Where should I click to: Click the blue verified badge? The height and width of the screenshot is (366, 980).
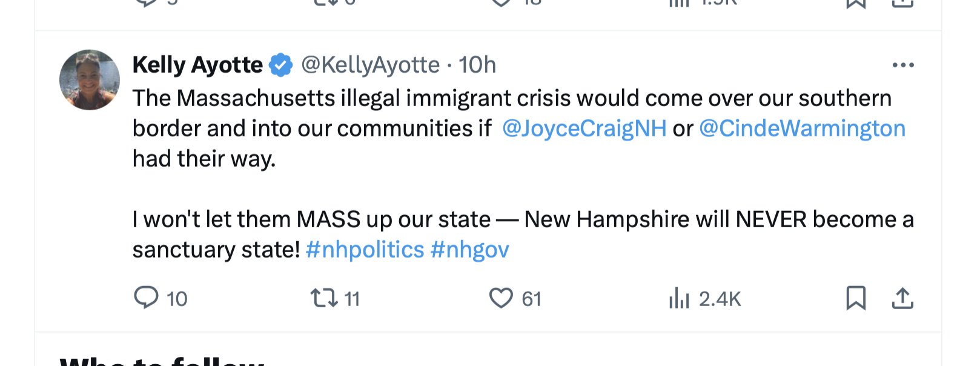click(x=281, y=65)
